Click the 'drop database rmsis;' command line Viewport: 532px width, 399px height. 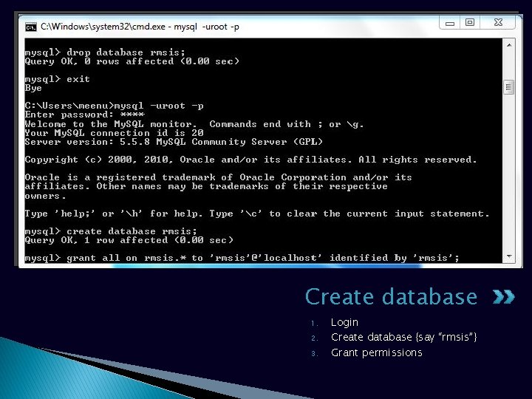coord(105,52)
